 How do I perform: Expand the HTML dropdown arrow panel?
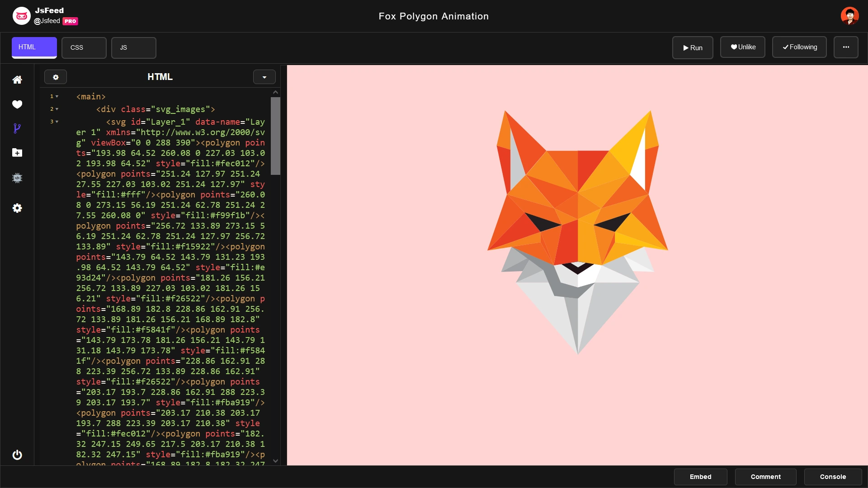[264, 77]
